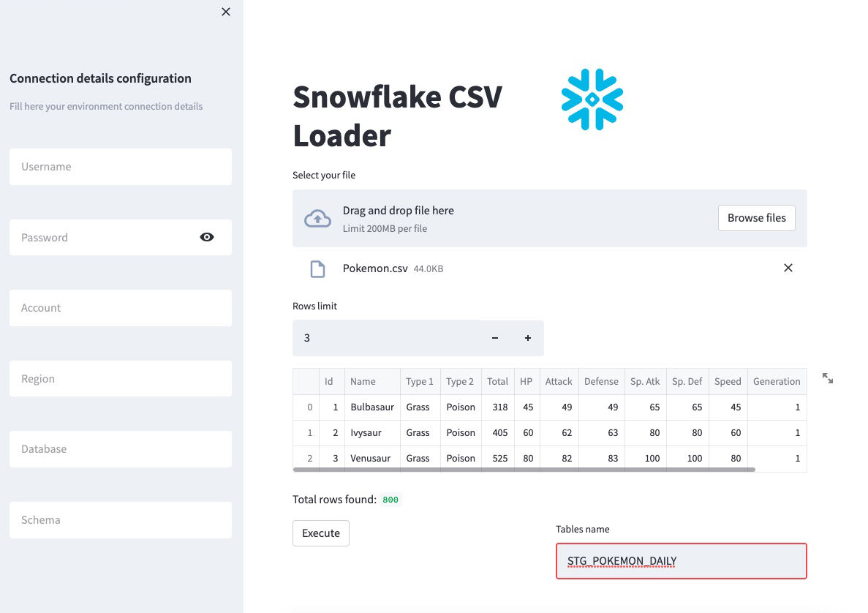Click Venusaur's HP value 80
Viewport: 868px width, 613px height.
(527, 458)
